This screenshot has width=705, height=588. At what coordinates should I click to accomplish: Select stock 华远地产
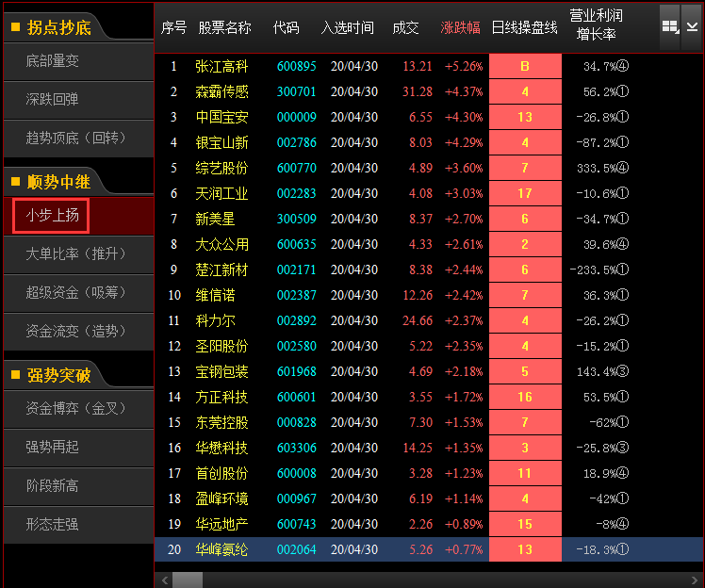tap(221, 524)
